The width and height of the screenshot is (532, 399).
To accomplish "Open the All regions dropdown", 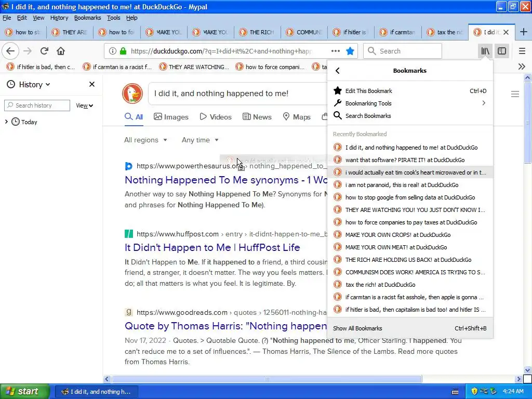I will pyautogui.click(x=145, y=140).
